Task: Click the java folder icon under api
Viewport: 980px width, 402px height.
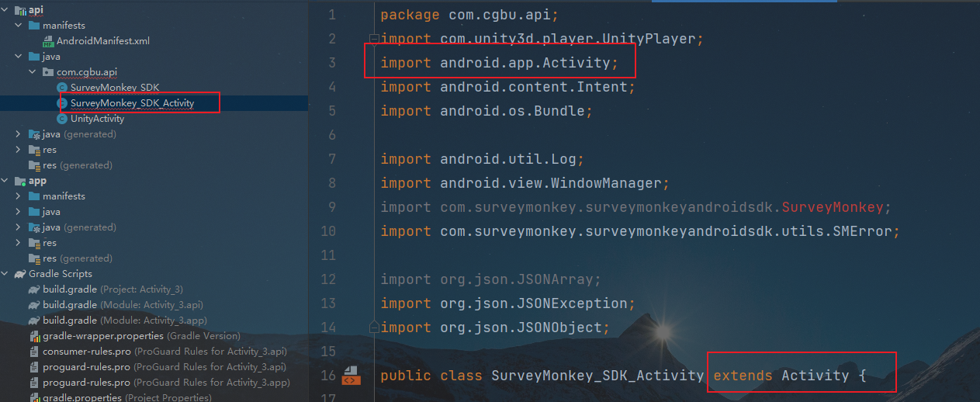Action: pos(34,57)
